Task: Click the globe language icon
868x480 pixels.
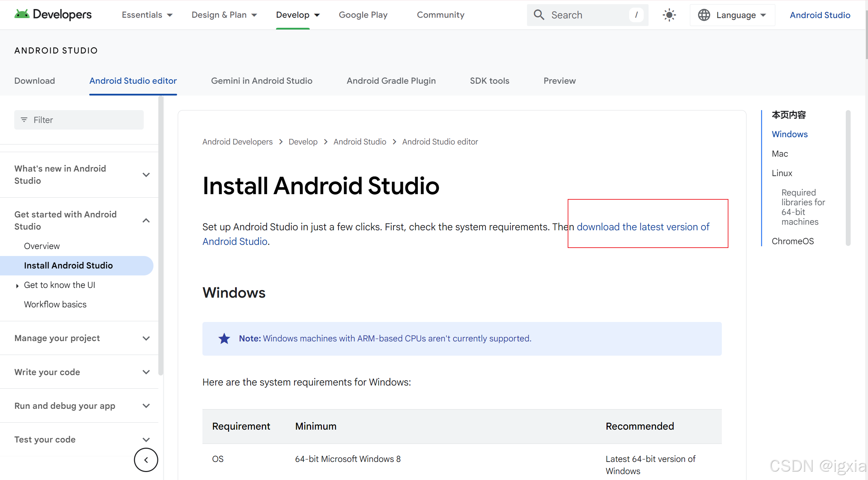Action: [x=704, y=15]
